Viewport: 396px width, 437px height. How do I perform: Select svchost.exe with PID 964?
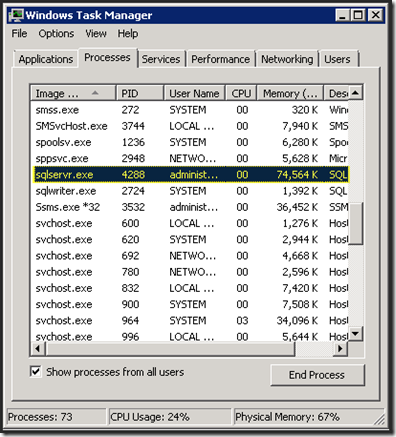click(x=189, y=321)
